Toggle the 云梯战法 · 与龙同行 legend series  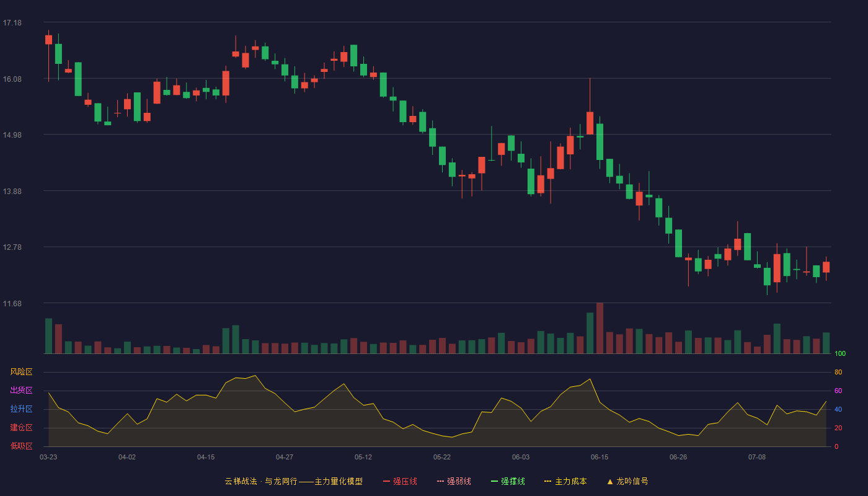point(293,481)
